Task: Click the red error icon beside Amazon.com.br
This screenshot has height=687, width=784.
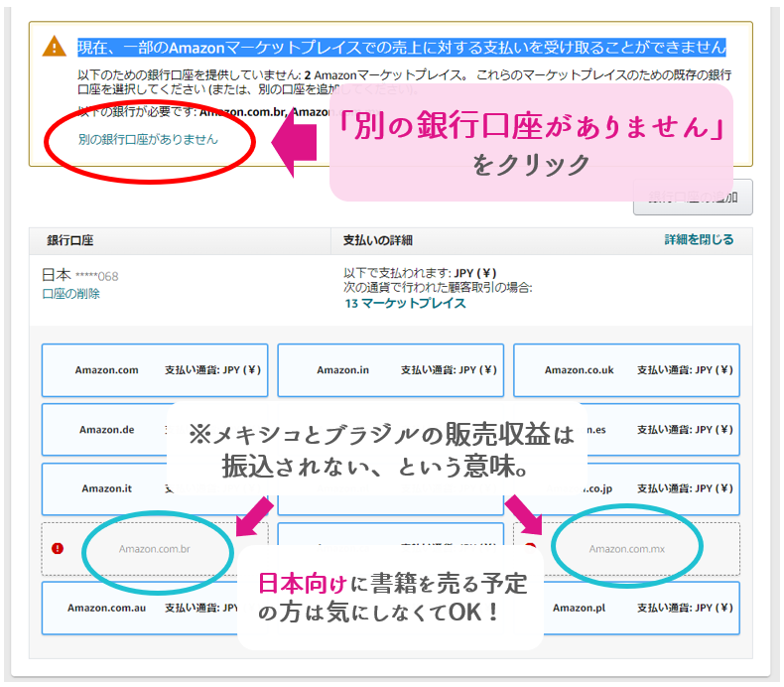Action: (58, 549)
